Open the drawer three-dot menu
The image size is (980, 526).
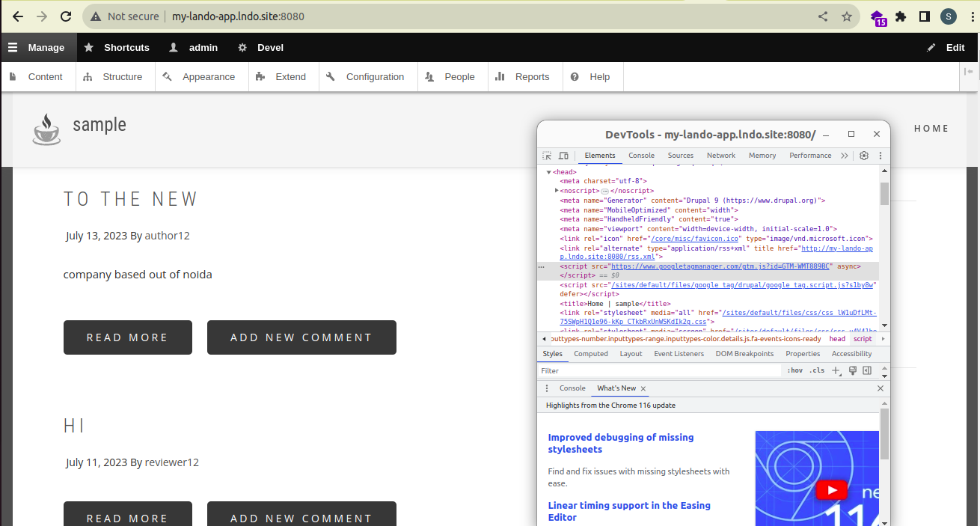click(x=547, y=388)
